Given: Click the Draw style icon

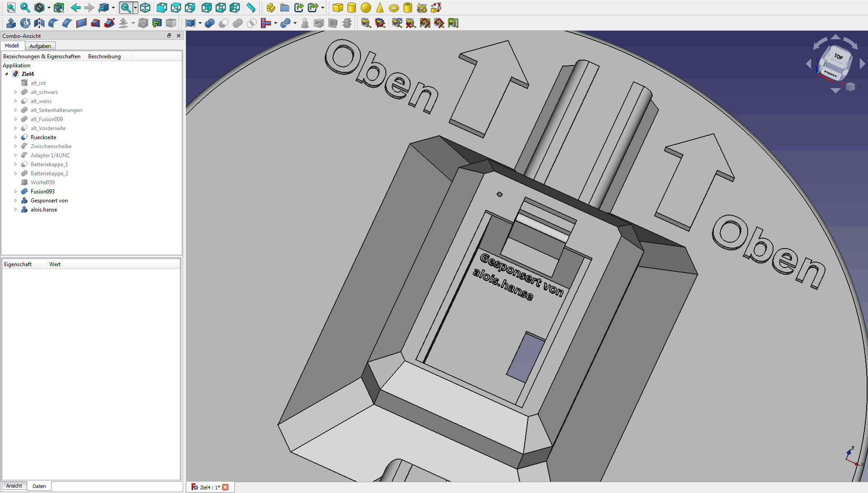Looking at the screenshot, I should [x=39, y=8].
